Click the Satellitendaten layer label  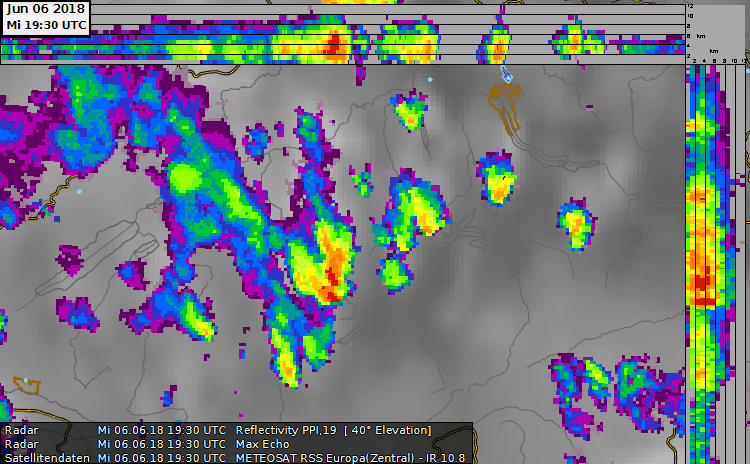click(x=46, y=457)
